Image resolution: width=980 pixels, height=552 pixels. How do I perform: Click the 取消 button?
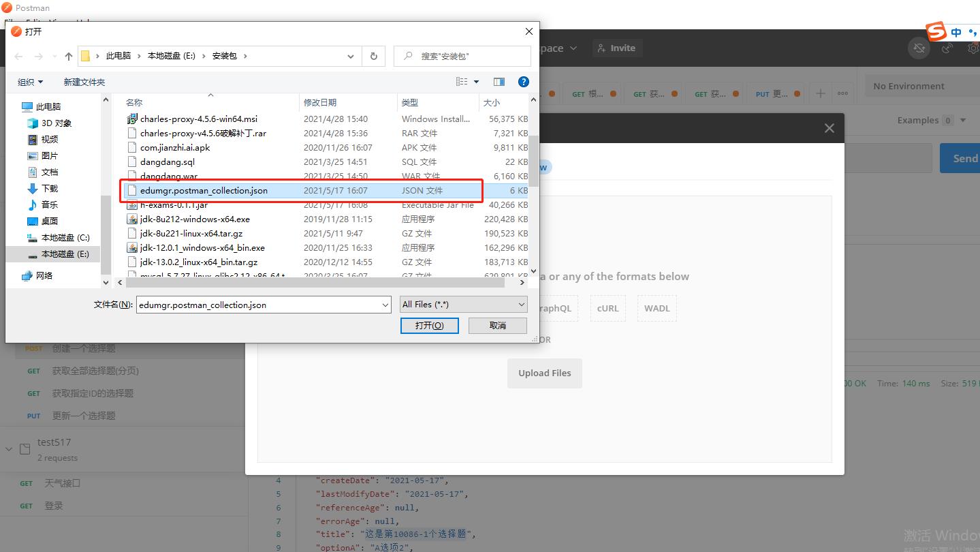coord(498,326)
